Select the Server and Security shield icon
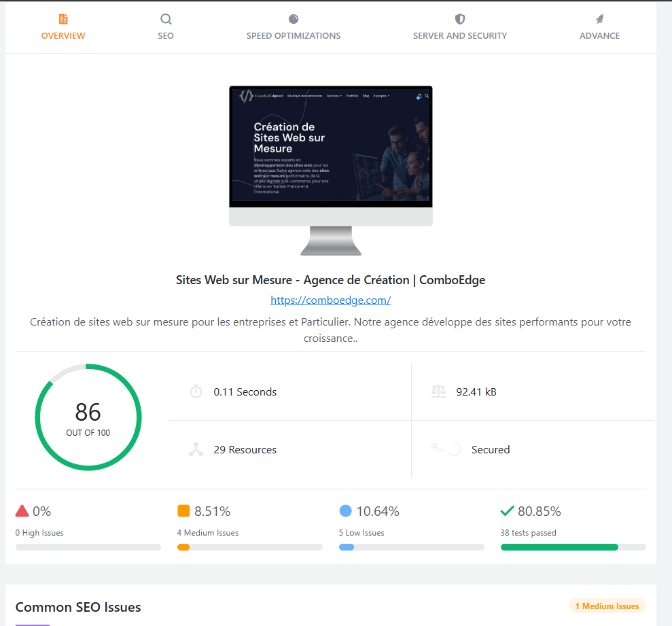Image resolution: width=672 pixels, height=626 pixels. [x=460, y=19]
